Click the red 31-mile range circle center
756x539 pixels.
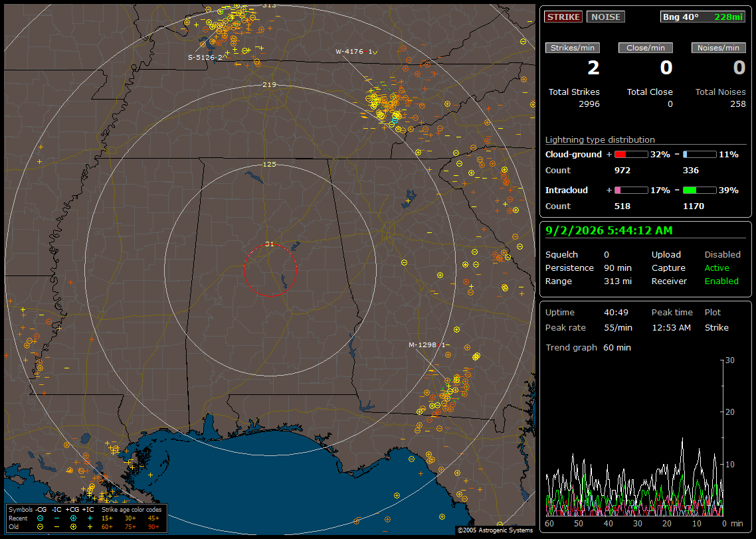[270, 270]
